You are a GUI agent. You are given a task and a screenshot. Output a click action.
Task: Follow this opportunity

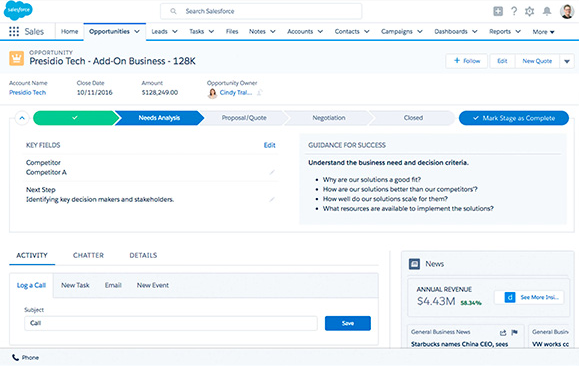(x=467, y=61)
